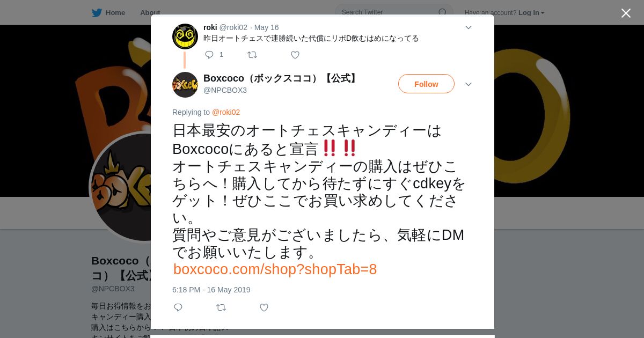Close the tweet overlay with the X

pos(626,13)
